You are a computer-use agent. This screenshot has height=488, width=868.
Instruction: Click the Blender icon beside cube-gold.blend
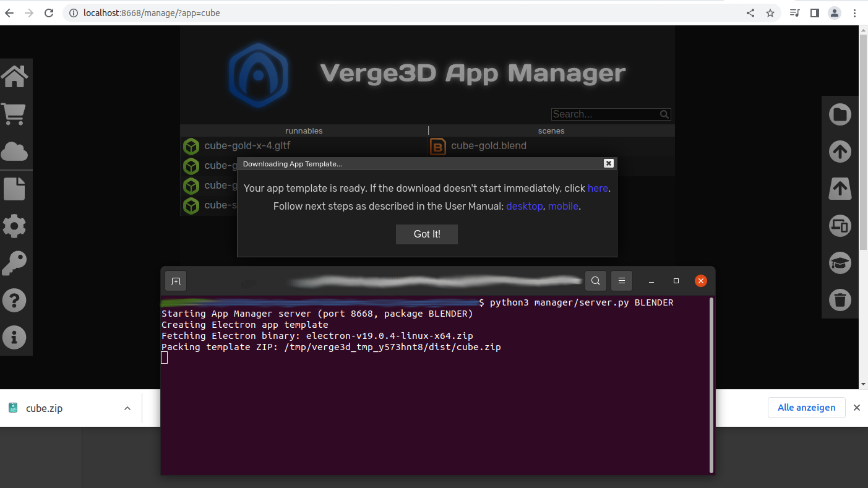(x=438, y=147)
